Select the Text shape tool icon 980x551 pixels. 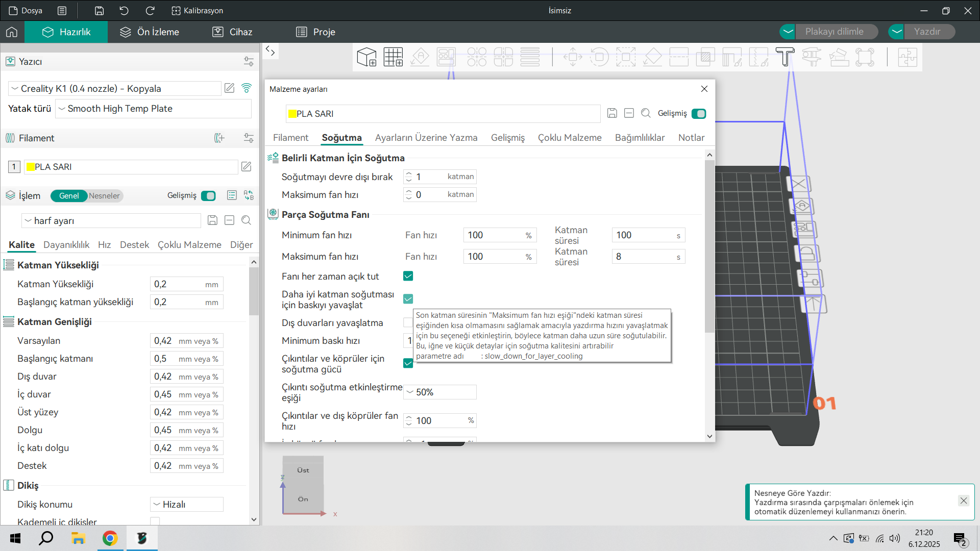click(785, 57)
